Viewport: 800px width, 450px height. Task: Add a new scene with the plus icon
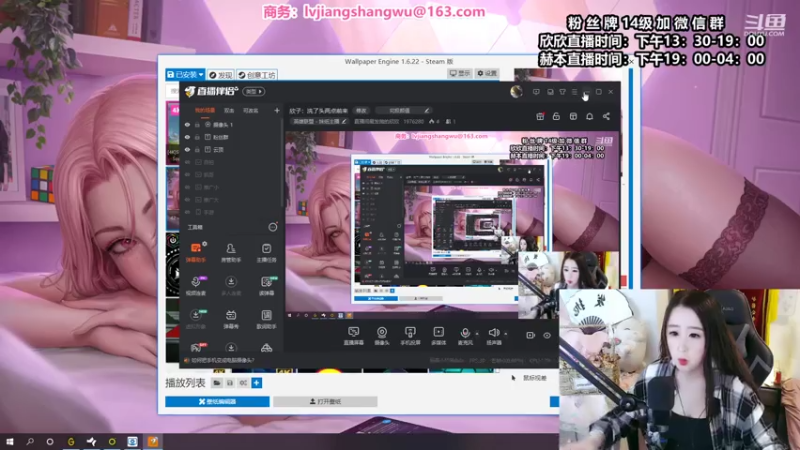pyautogui.click(x=277, y=110)
